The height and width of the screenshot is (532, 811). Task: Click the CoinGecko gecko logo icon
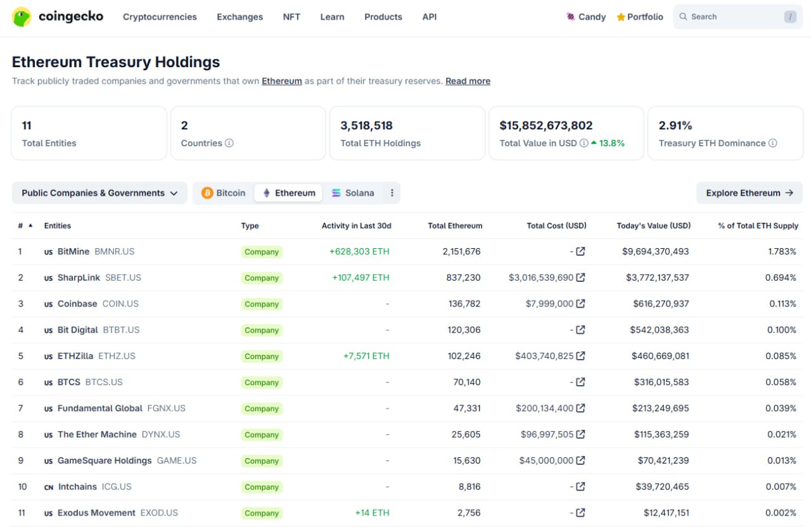point(22,16)
